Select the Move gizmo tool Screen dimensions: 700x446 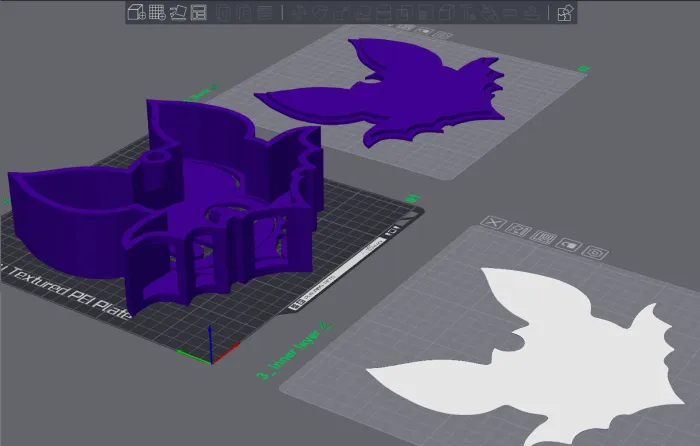(x=301, y=13)
